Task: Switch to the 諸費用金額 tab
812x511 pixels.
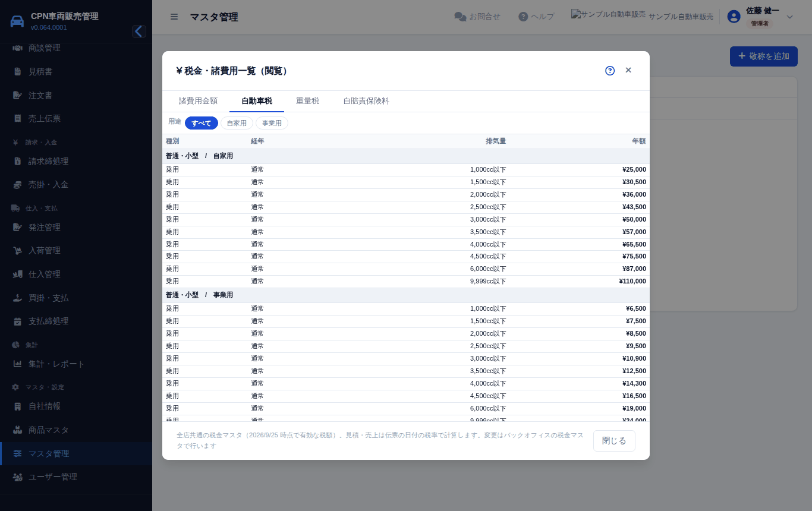Action: pyautogui.click(x=198, y=101)
